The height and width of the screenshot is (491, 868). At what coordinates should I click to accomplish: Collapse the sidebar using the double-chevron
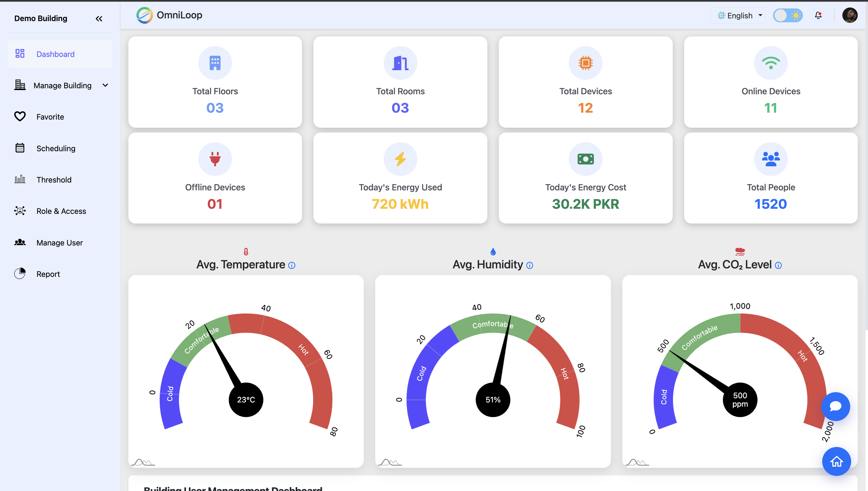point(99,19)
